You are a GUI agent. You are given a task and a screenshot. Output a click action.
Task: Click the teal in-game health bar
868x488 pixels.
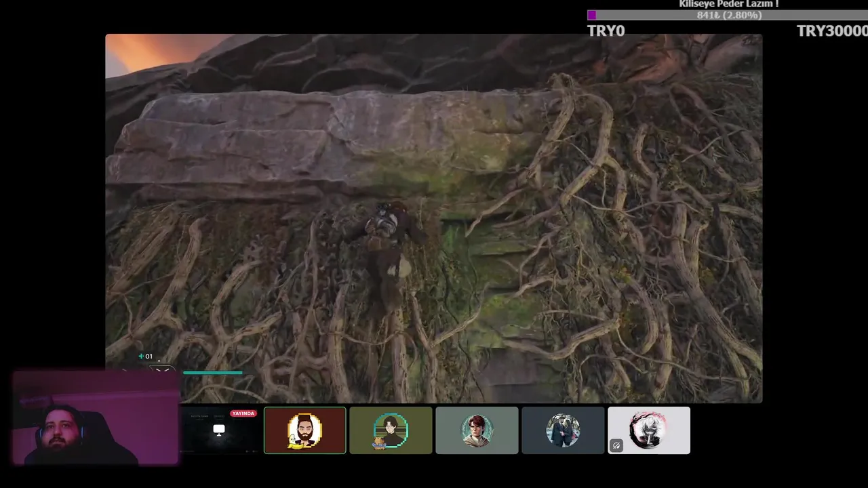tap(213, 372)
